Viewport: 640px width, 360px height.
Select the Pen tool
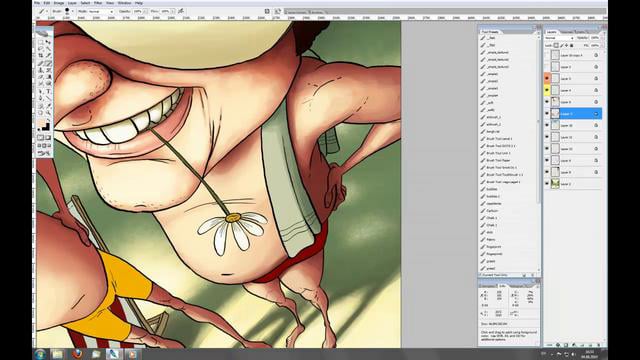point(40,98)
